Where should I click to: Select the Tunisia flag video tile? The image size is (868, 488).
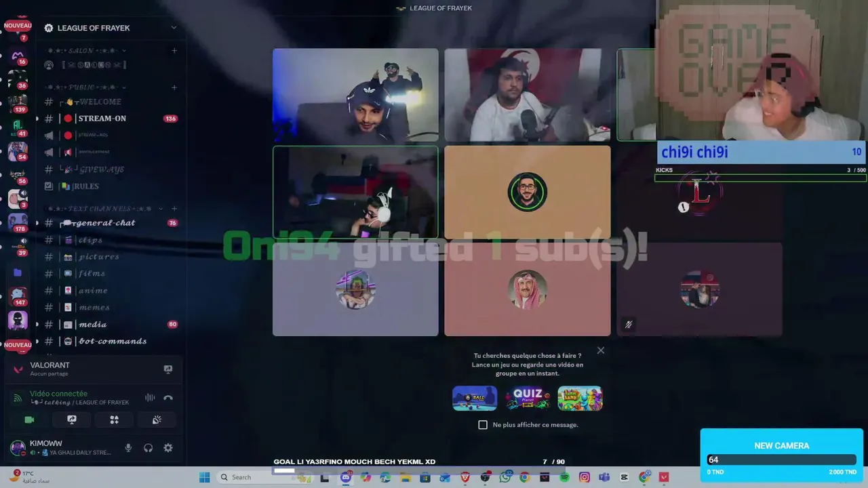coord(528,95)
